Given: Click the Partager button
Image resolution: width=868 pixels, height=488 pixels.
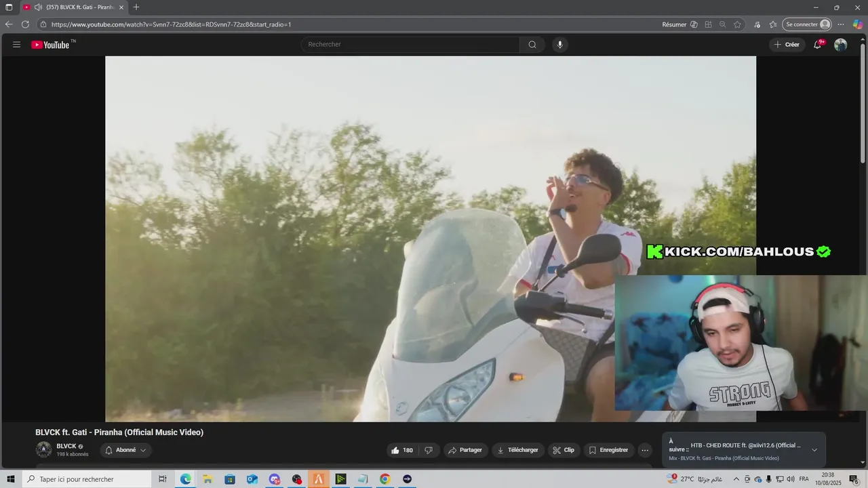Looking at the screenshot, I should click(466, 450).
